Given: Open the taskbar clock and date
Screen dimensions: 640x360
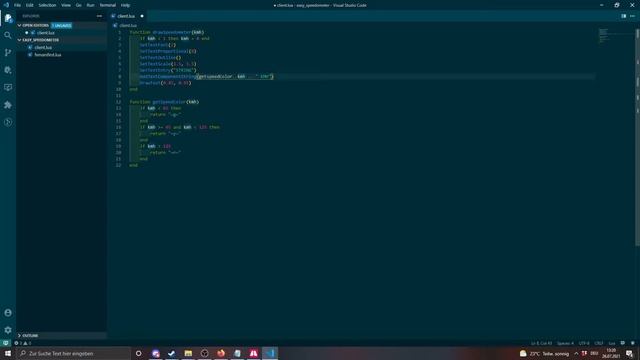Looking at the screenshot, I should coord(611,353).
